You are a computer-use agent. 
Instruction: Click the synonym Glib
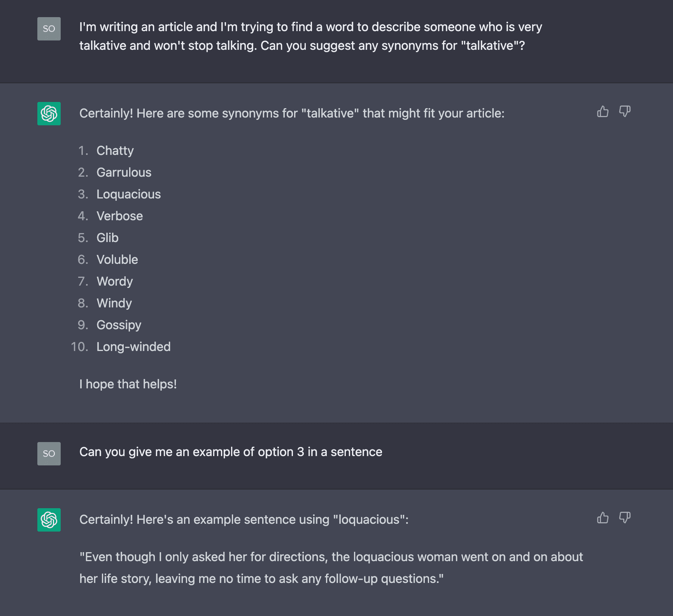point(107,237)
